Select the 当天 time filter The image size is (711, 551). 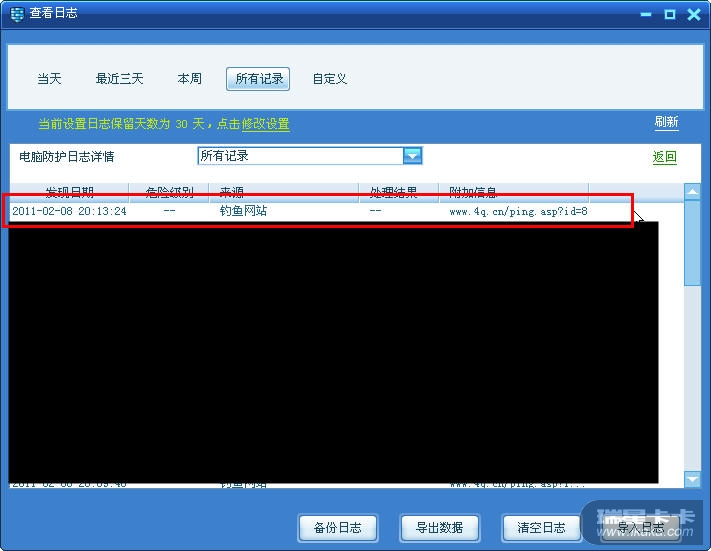49,79
